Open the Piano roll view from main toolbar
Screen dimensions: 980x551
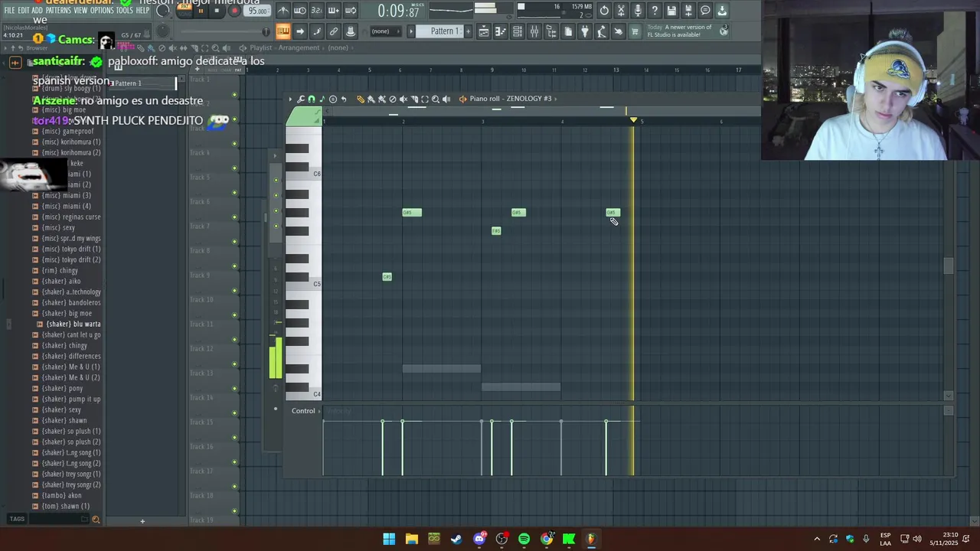point(500,31)
